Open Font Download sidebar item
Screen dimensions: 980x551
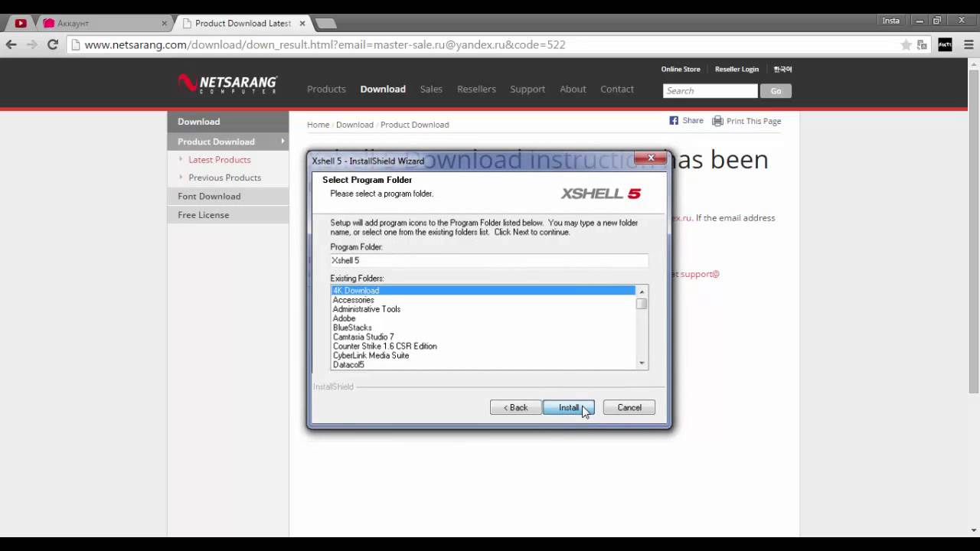coord(228,197)
